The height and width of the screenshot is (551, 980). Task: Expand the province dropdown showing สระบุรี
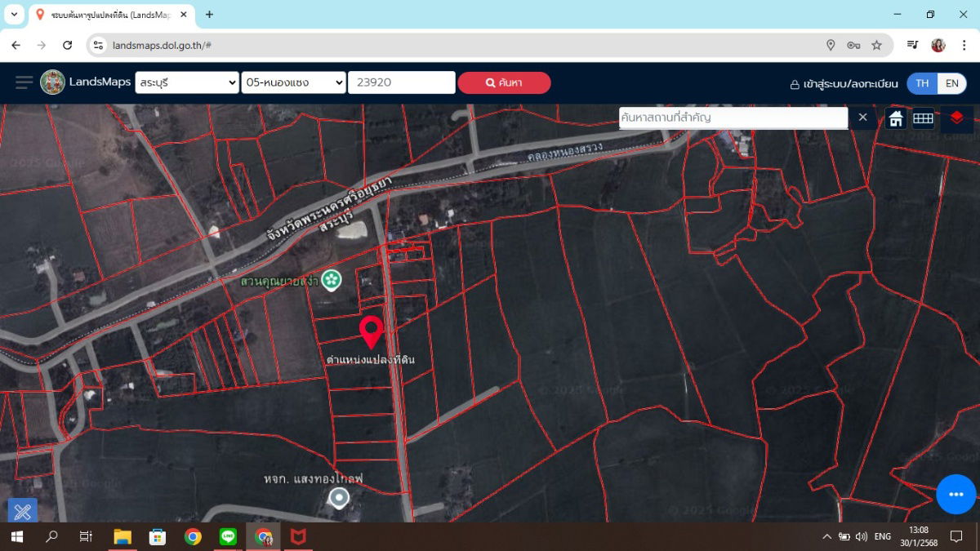coord(187,82)
